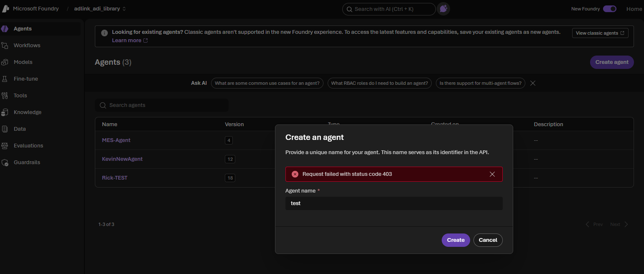Click the Fine-tune flask icon
The height and width of the screenshot is (274, 644).
5,79
